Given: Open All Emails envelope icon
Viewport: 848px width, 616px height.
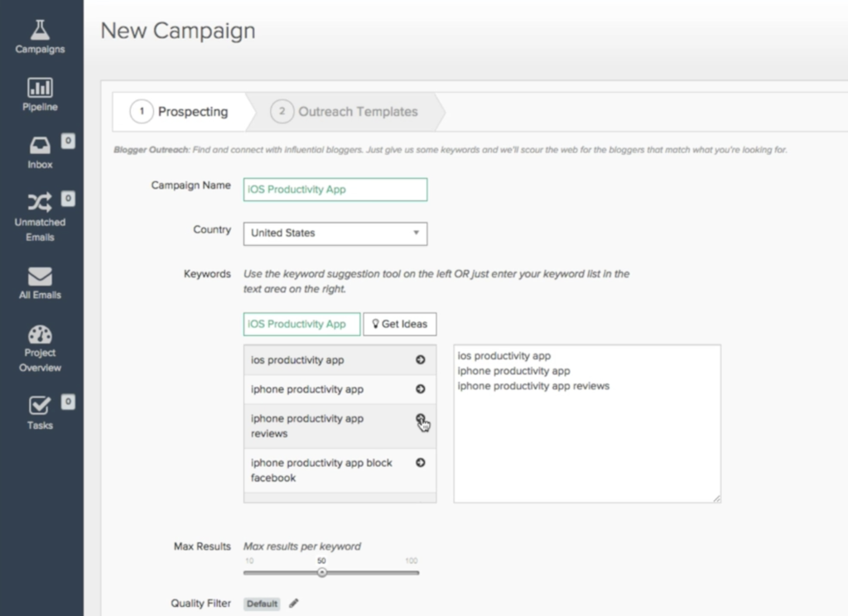Looking at the screenshot, I should 40,276.
